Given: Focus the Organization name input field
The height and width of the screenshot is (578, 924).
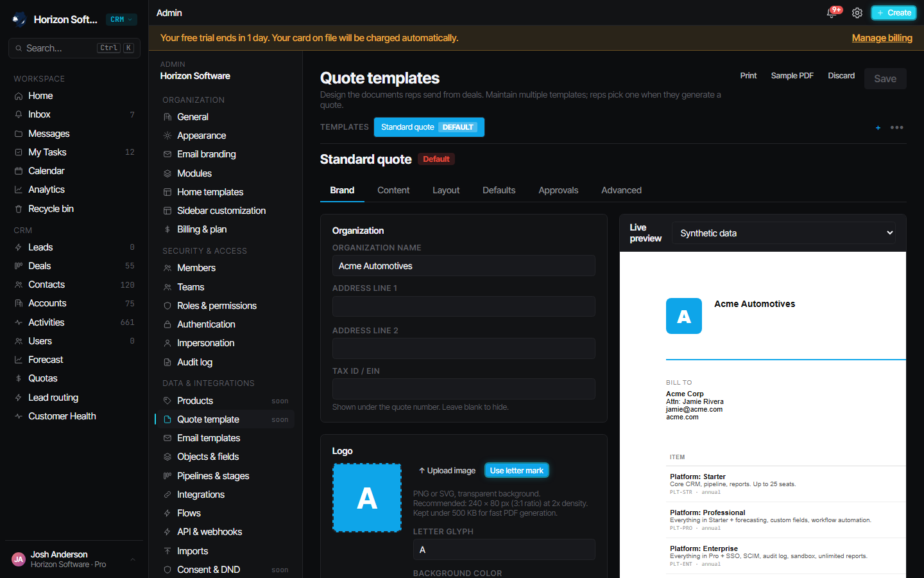Looking at the screenshot, I should pyautogui.click(x=464, y=266).
